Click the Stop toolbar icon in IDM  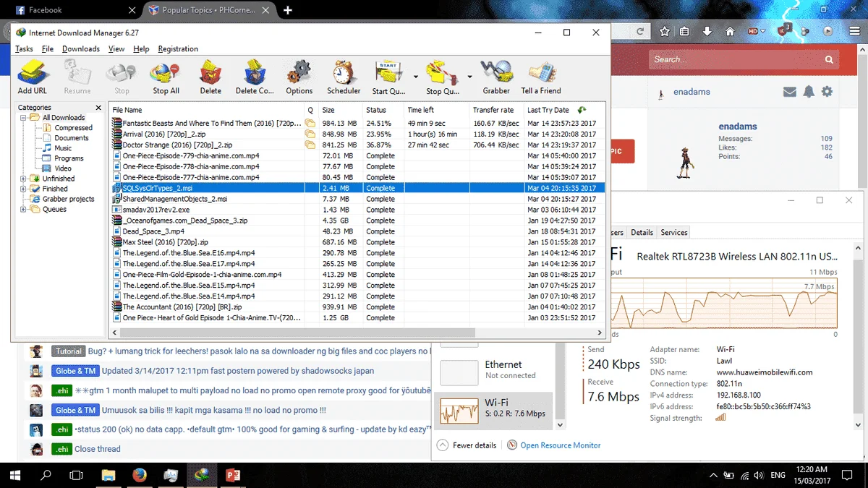[122, 78]
